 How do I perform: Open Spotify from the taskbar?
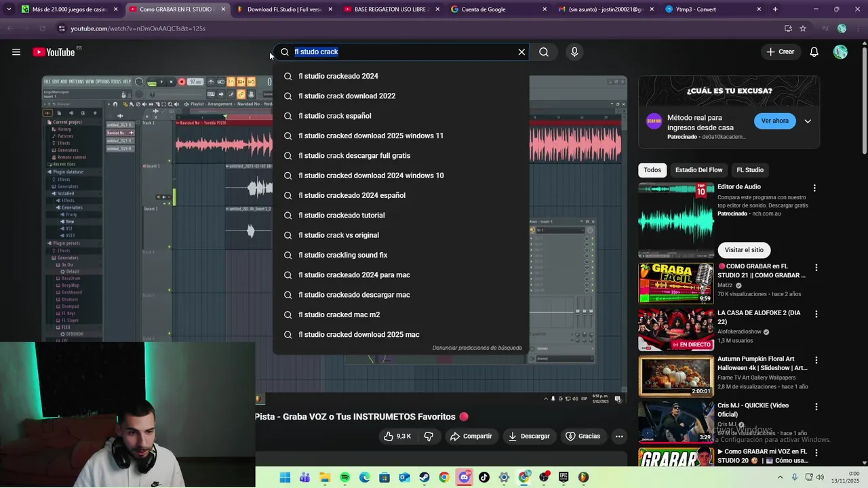pos(344,477)
